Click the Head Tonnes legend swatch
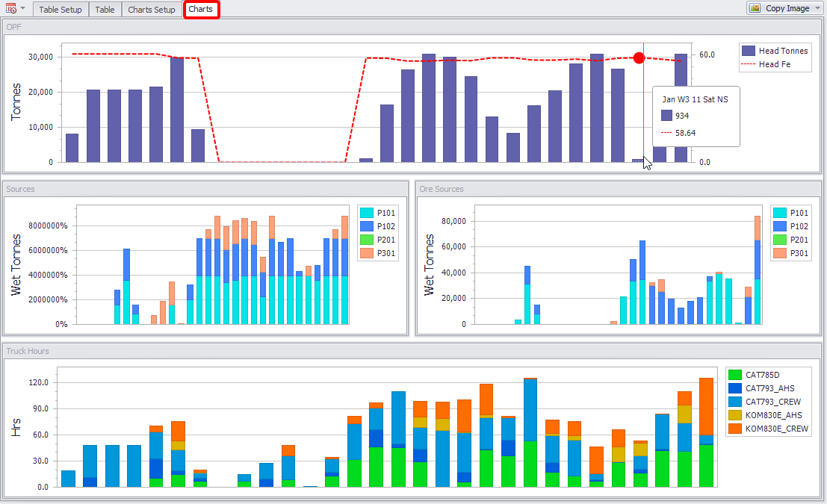This screenshot has width=827, height=504. pos(749,51)
